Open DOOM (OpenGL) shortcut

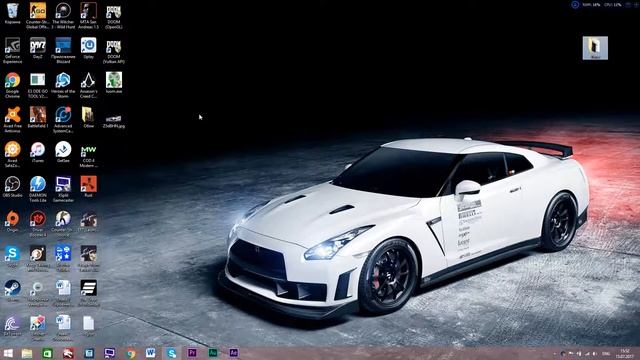pos(113,17)
